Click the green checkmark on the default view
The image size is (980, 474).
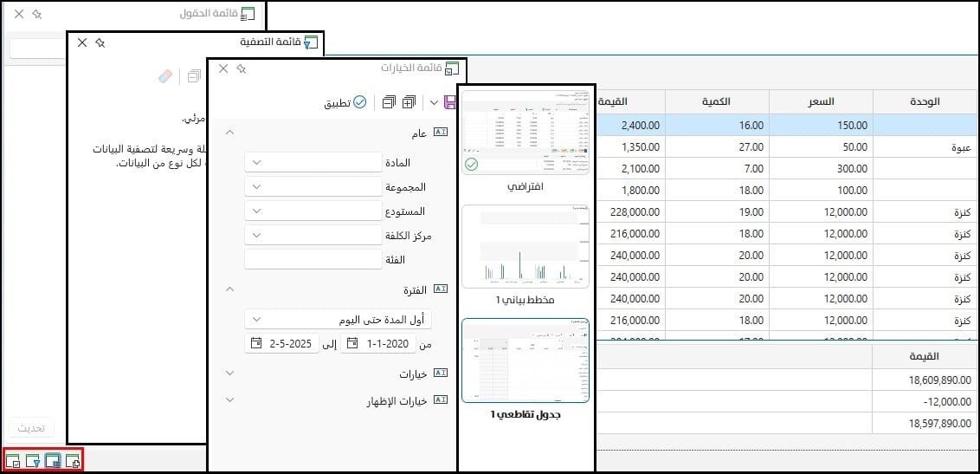[x=471, y=166]
